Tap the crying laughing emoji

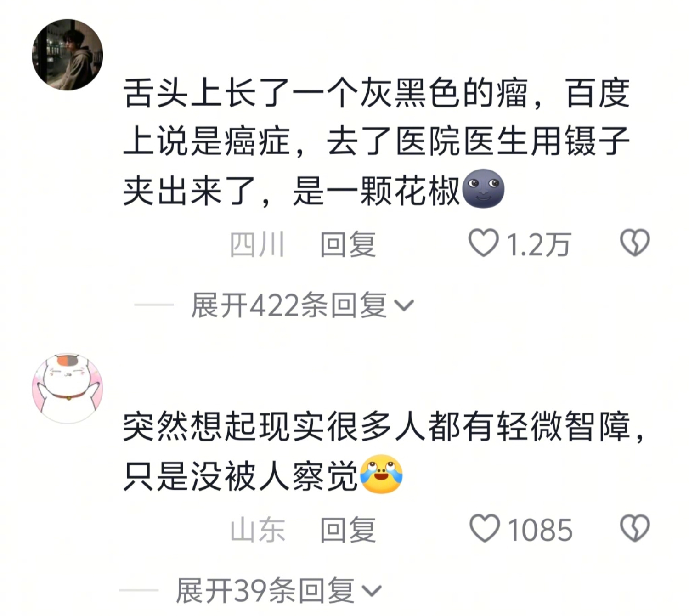click(381, 474)
